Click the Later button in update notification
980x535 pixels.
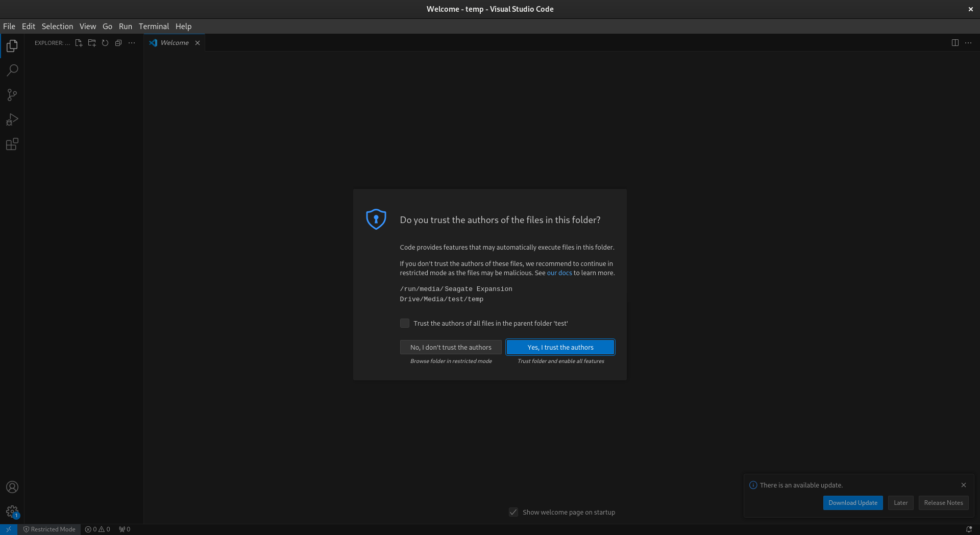pos(901,503)
